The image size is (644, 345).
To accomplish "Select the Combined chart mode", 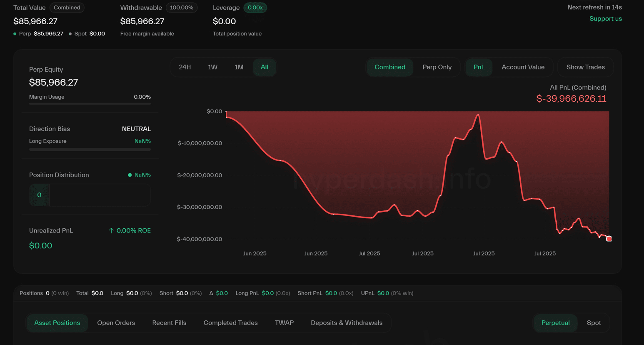I will point(390,67).
